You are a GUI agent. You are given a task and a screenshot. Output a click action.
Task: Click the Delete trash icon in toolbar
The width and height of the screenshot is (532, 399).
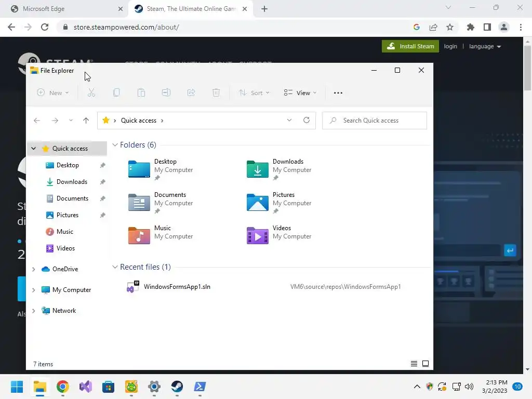(x=216, y=92)
